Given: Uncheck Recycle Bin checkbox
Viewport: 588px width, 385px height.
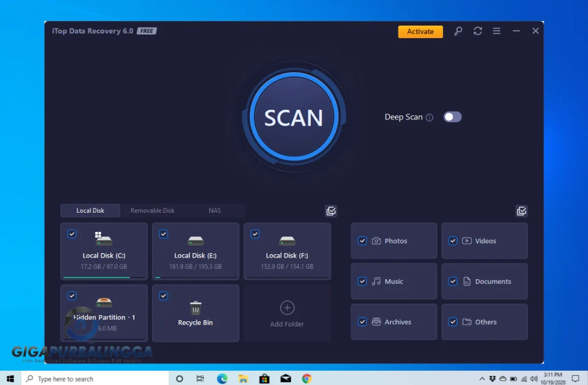Looking at the screenshot, I should pos(163,296).
